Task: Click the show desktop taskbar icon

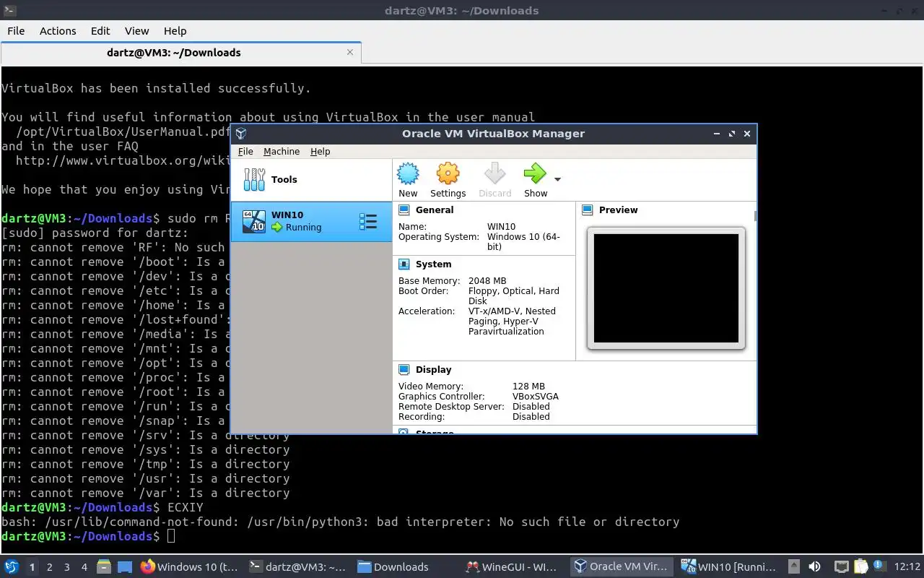Action: (x=125, y=567)
